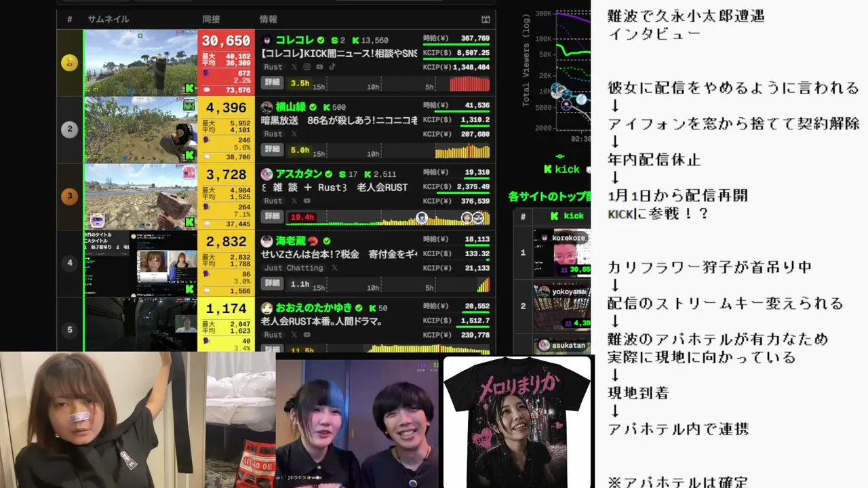
Task: Click the calendar icon in the table header
Action: [x=486, y=20]
